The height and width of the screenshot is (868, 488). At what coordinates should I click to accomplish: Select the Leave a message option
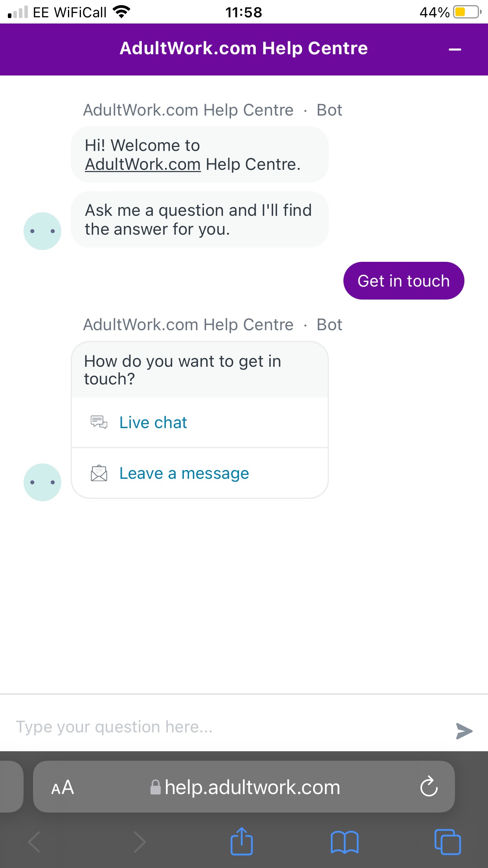184,473
